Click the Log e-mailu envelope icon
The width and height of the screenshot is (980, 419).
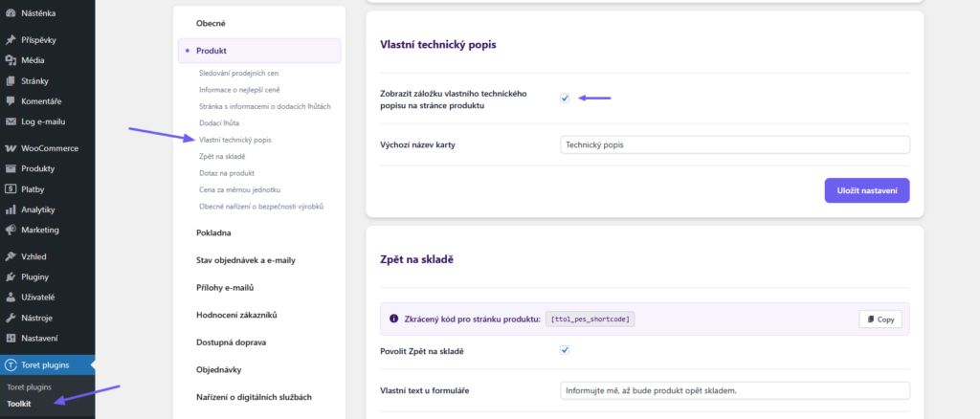[10, 121]
